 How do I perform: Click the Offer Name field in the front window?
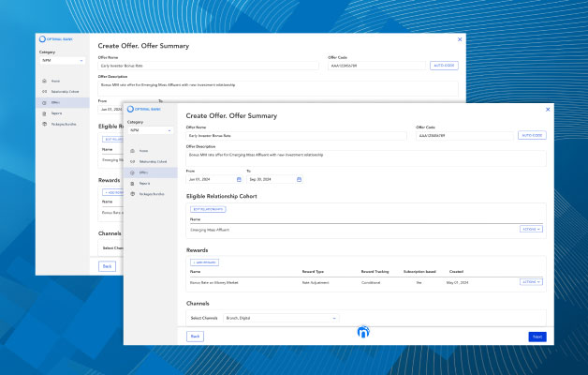296,135
